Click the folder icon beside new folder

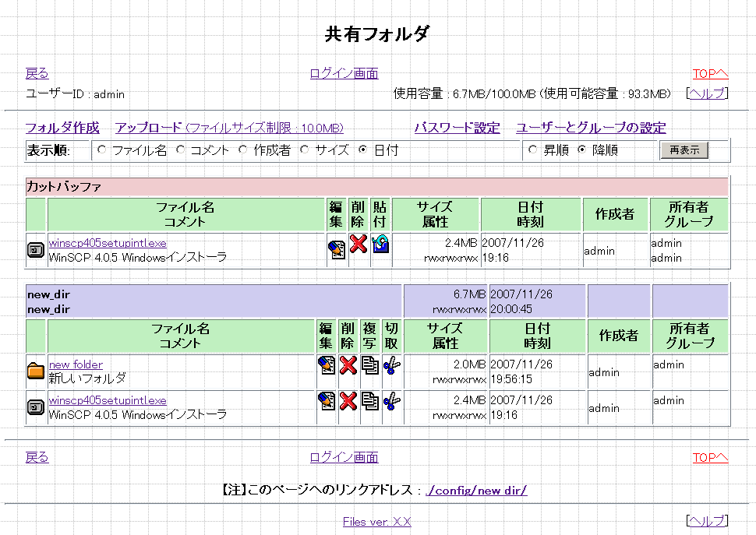(x=36, y=371)
